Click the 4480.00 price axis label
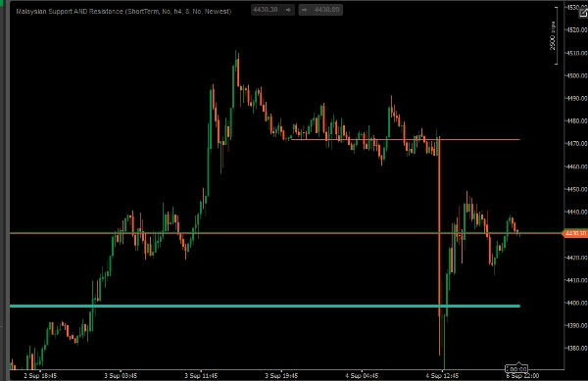This screenshot has height=381, width=588. click(x=577, y=121)
